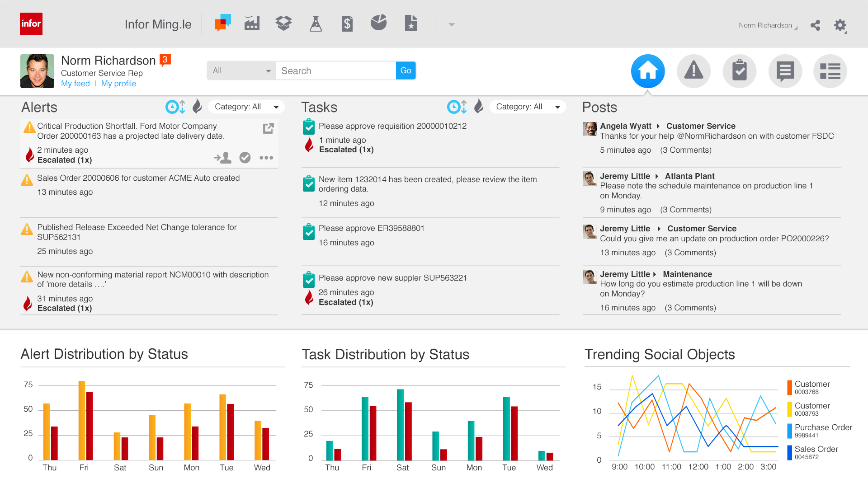Click the pie chart analytics icon
The image size is (868, 488).
[x=378, y=23]
